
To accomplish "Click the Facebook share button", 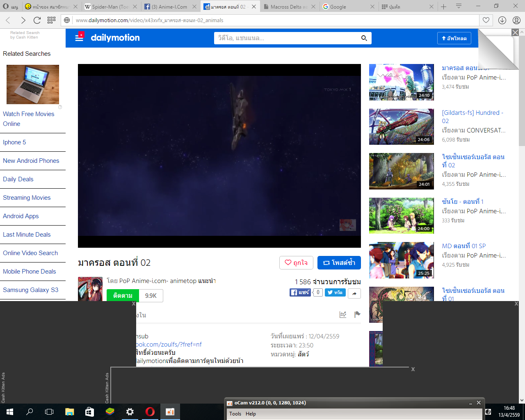I will [301, 292].
